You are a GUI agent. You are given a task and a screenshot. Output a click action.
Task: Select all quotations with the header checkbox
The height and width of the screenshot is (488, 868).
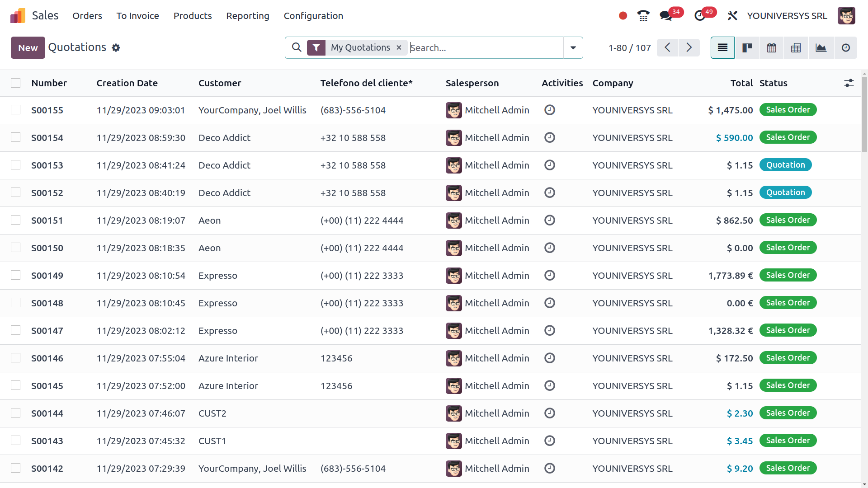pos(16,83)
